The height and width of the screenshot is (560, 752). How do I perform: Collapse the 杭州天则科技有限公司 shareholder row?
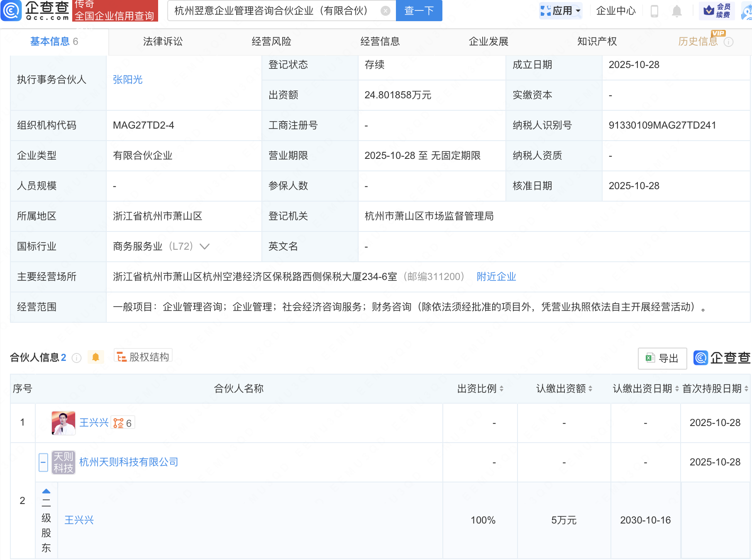(43, 462)
